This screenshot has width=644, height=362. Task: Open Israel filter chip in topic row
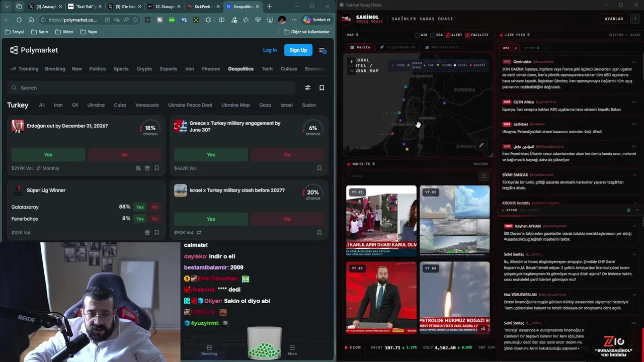point(286,105)
